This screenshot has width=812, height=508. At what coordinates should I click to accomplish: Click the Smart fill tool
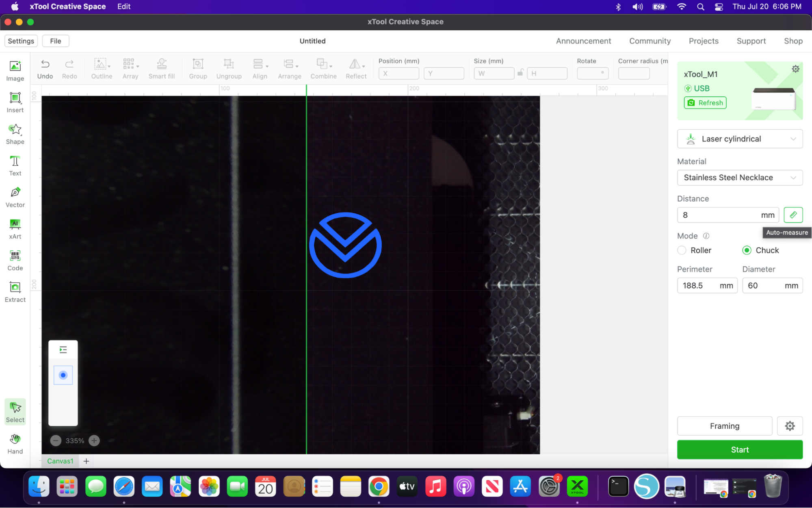coord(162,69)
